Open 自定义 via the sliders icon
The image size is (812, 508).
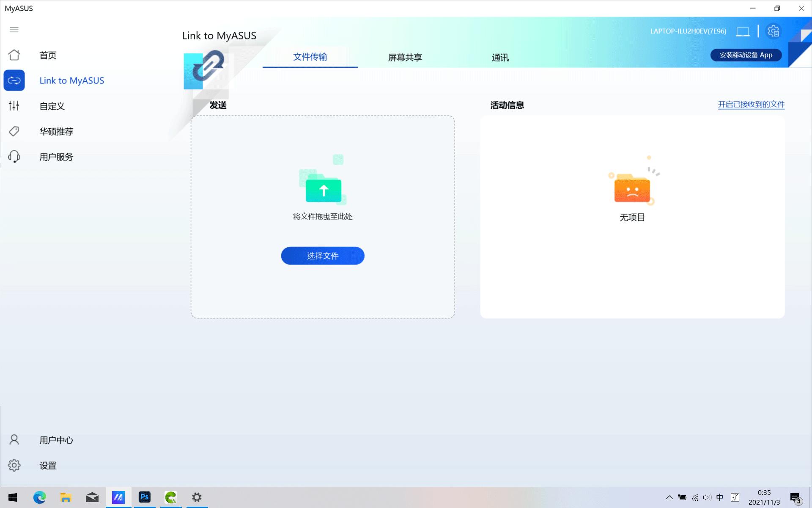pos(14,106)
